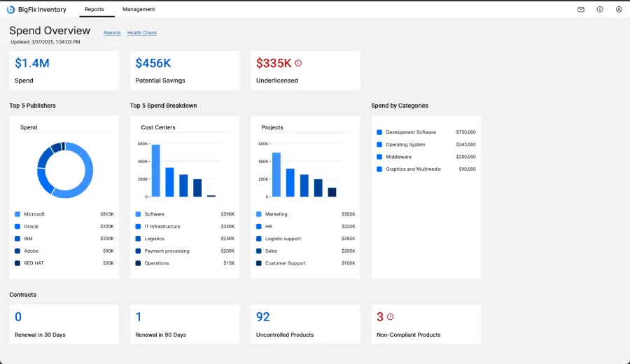Open the user profile icon

[x=619, y=10]
